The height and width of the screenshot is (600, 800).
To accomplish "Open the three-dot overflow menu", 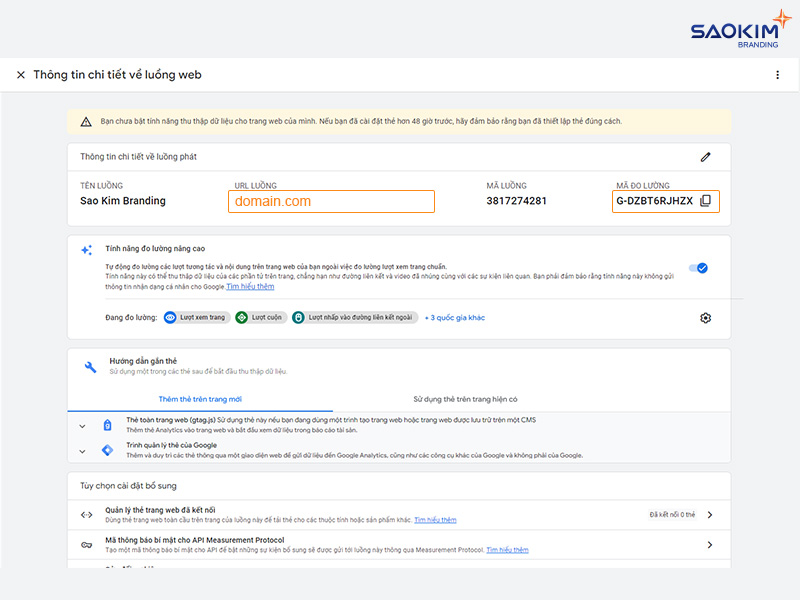I will click(777, 74).
